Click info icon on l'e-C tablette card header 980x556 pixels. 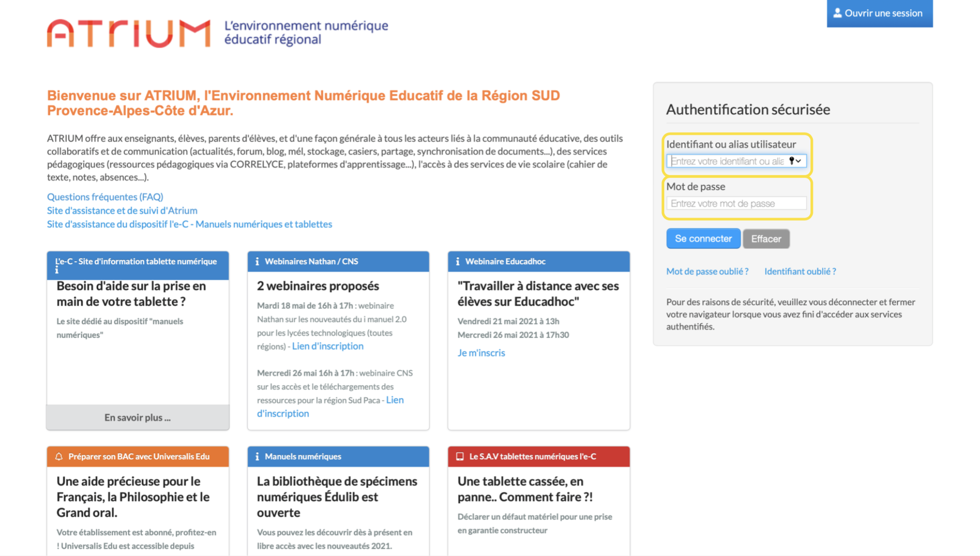[57, 270]
